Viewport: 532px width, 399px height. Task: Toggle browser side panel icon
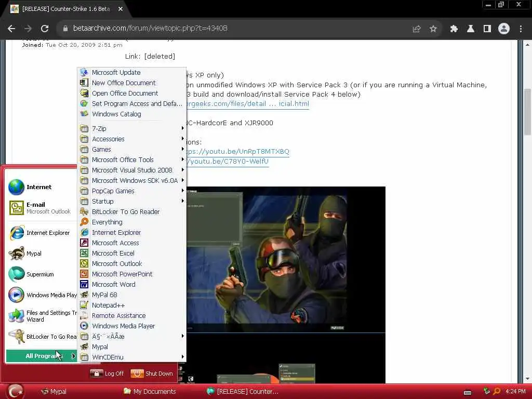point(487,29)
